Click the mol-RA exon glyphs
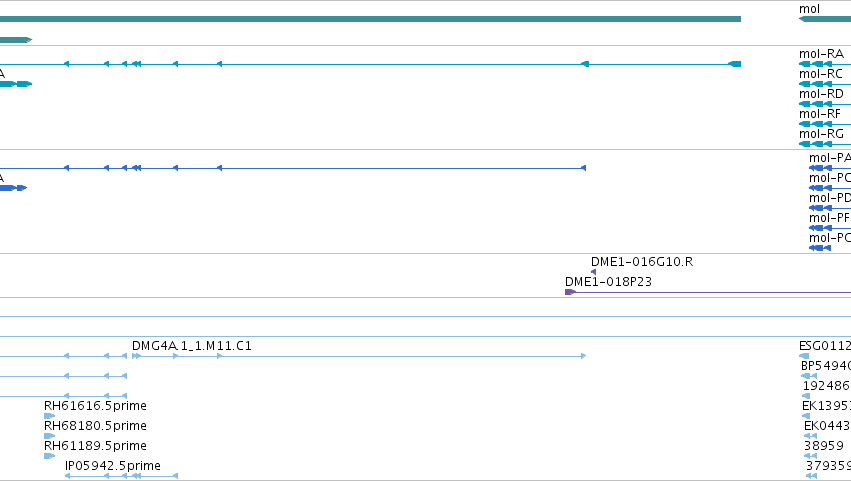The width and height of the screenshot is (851, 481). 815,64
